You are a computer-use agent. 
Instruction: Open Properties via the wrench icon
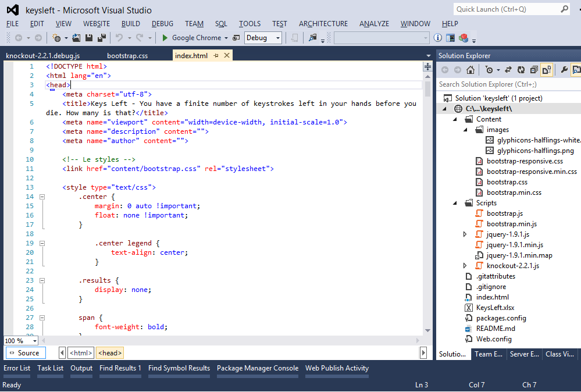point(564,70)
